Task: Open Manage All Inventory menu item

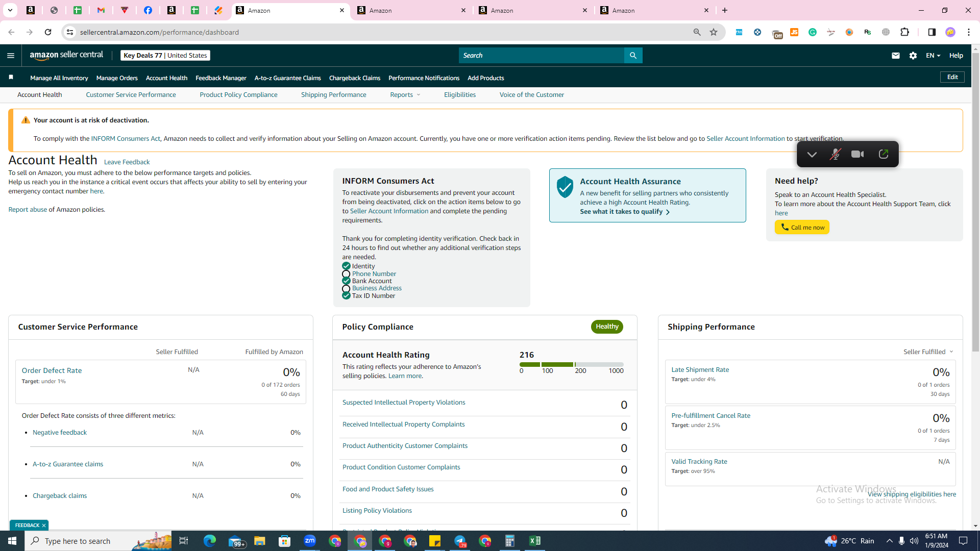Action: point(59,78)
